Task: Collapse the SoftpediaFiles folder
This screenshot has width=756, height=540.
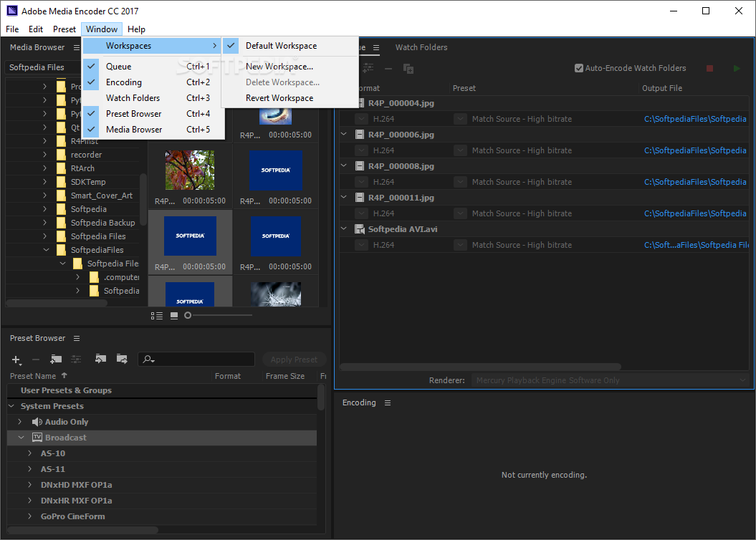Action: click(47, 249)
